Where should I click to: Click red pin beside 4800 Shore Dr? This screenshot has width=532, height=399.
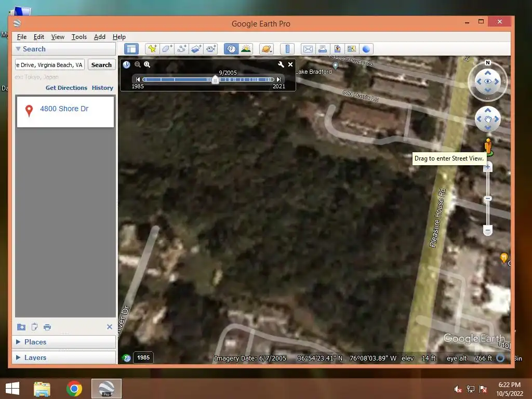click(x=29, y=111)
